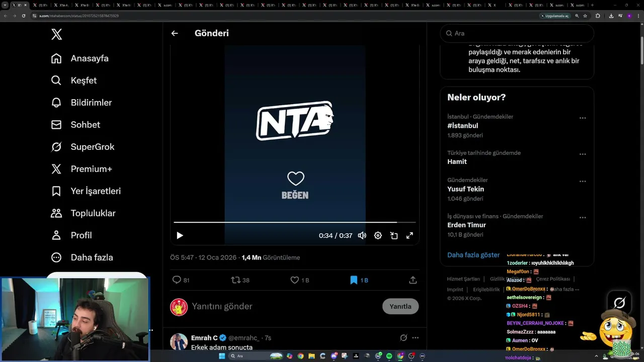Viewport: 644px width, 362px height.
Task: Open Topluluklar communities
Action: tap(83, 213)
